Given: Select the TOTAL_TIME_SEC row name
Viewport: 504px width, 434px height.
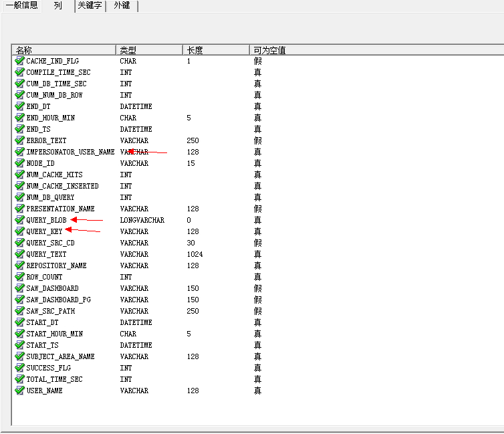Looking at the screenshot, I should point(54,379).
